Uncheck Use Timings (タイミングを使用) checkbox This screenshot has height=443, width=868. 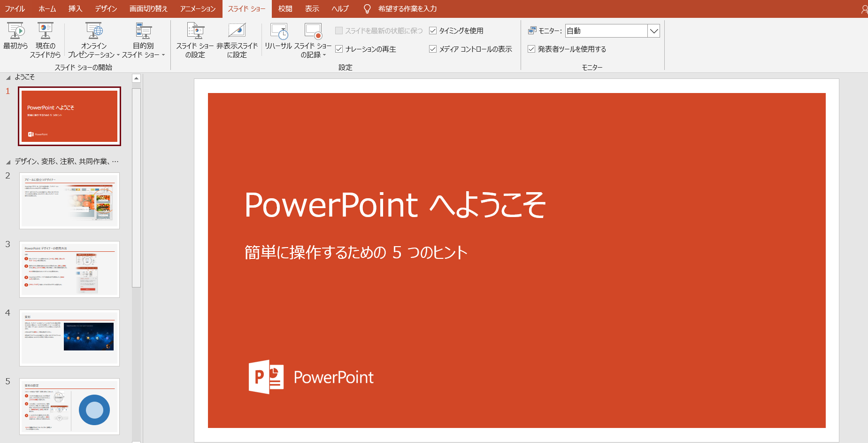coord(433,31)
